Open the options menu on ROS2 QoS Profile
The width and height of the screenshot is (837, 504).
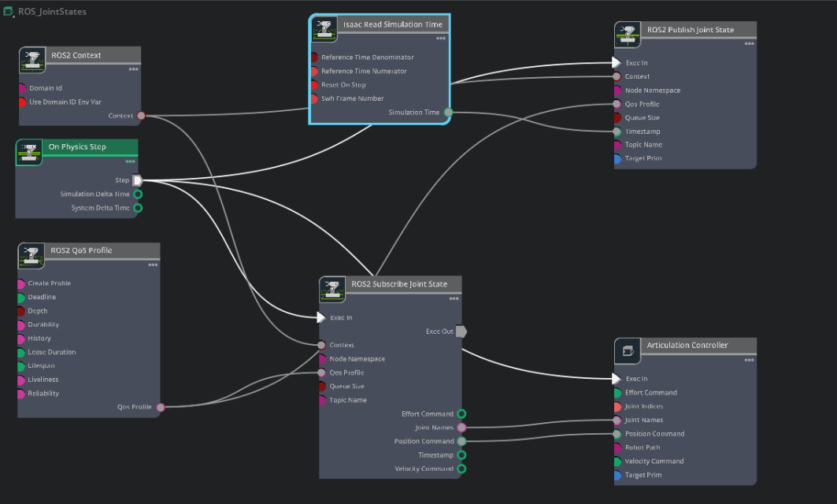pos(152,266)
